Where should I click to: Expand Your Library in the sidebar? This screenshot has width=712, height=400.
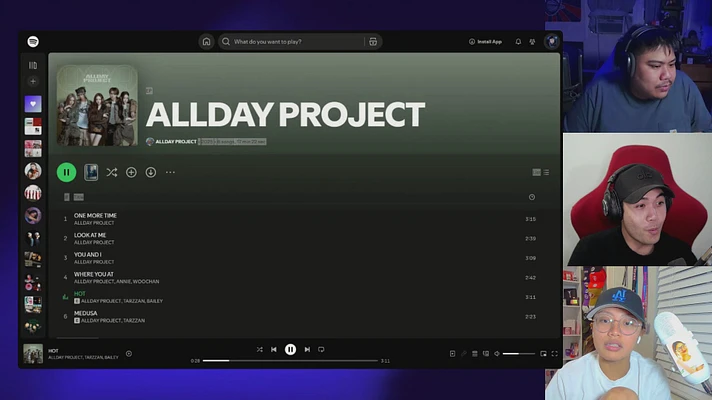pos(33,65)
